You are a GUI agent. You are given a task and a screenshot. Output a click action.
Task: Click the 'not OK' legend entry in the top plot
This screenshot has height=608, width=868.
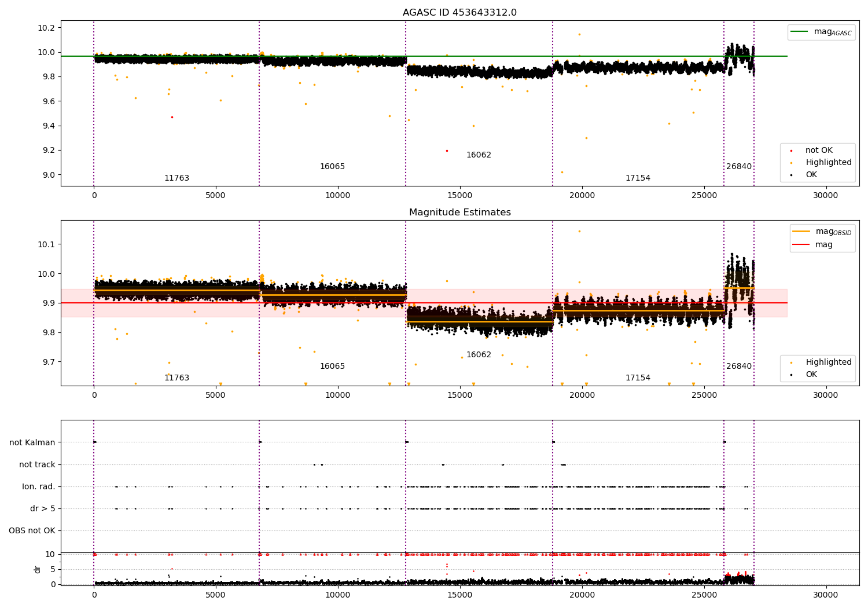click(819, 151)
